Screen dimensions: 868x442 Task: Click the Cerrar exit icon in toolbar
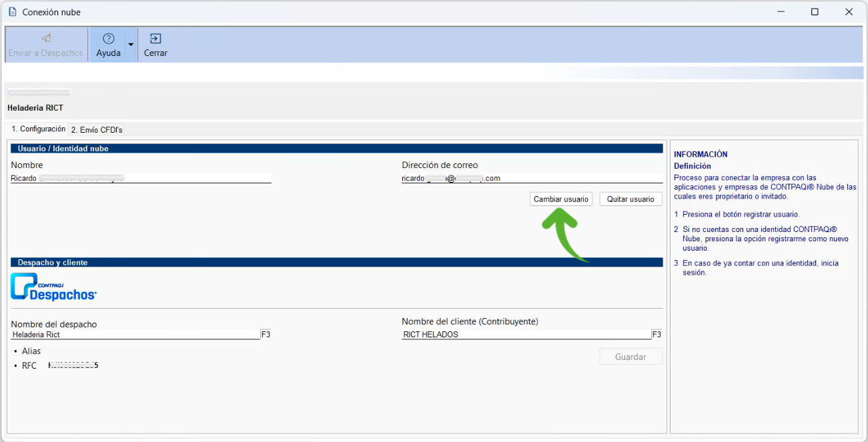pyautogui.click(x=155, y=39)
